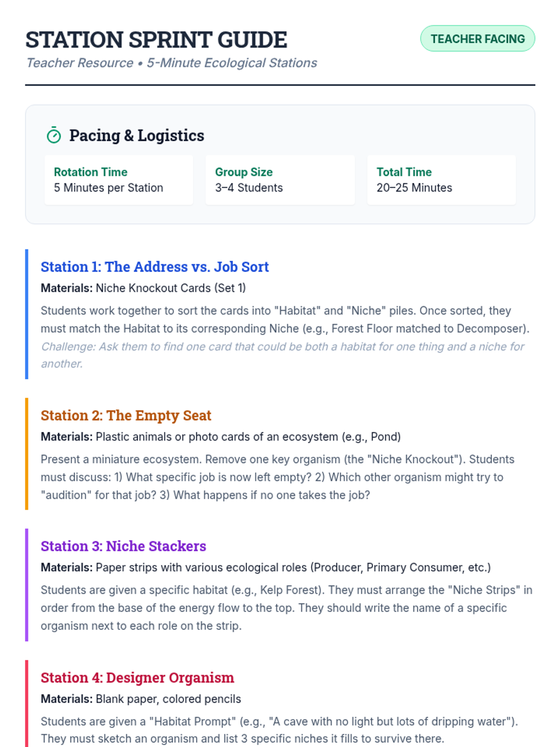Click the Station 3 Materials line
Screen dimensions: 560x747
point(266,567)
